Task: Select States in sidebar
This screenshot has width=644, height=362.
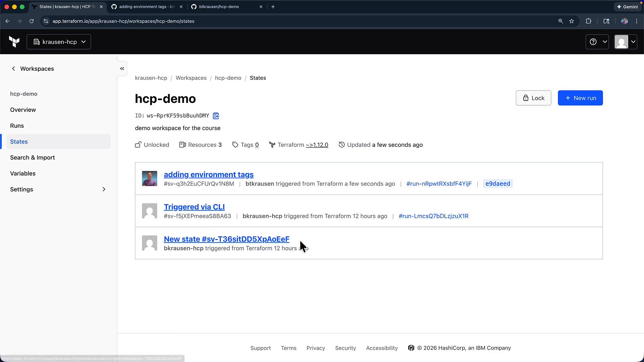Action: (x=58, y=141)
